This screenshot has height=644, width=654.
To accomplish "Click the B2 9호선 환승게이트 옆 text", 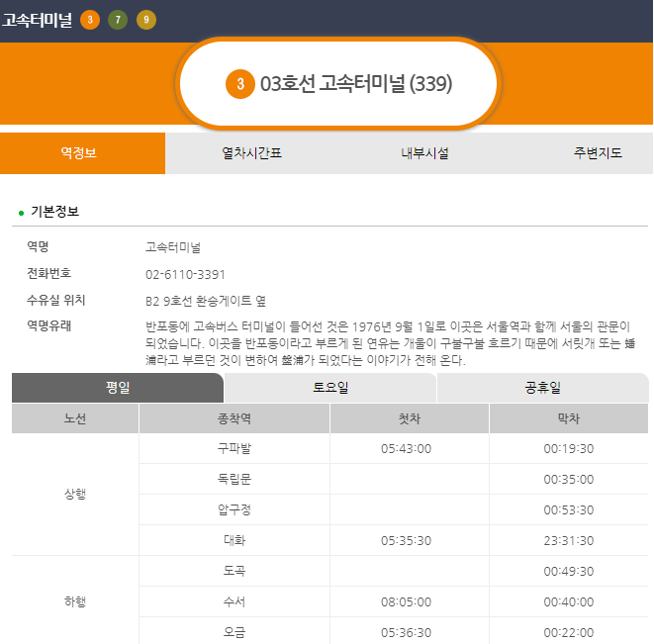I will click(x=206, y=301).
